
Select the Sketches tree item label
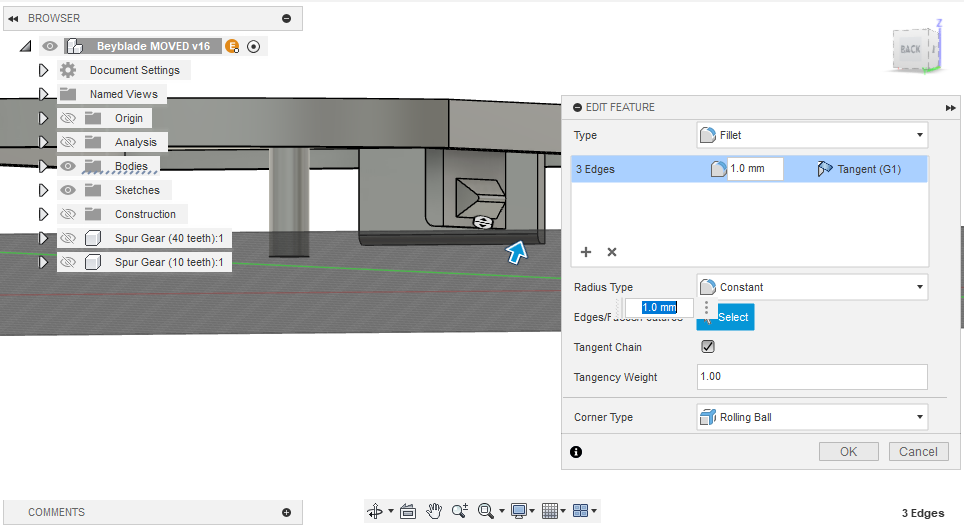pyautogui.click(x=137, y=190)
